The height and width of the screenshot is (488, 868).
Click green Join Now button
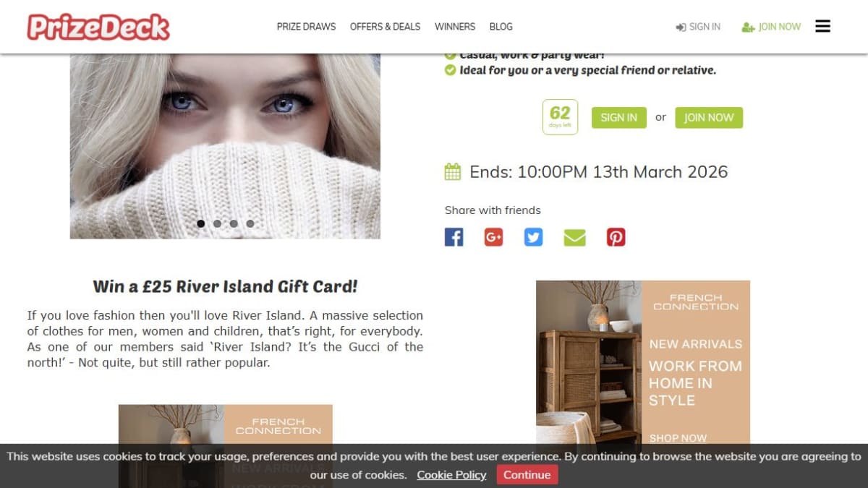(709, 118)
